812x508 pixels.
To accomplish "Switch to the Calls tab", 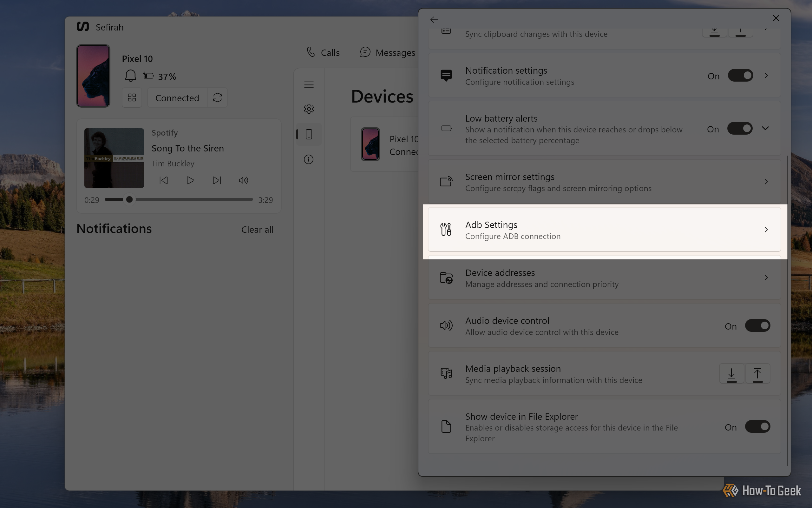I will pyautogui.click(x=323, y=52).
